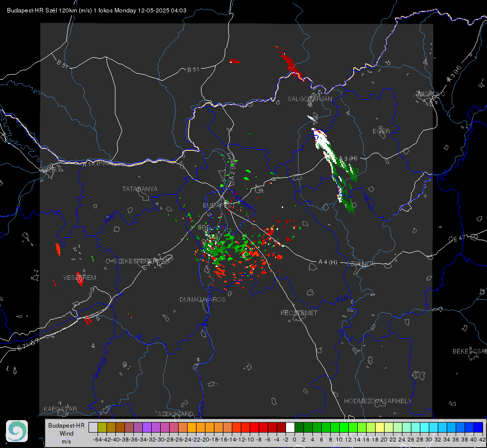Screen dimensions: 487x448
Task: Click the HÓDMEZŐVÁSÁRHELY city label
Action: [x=378, y=401]
